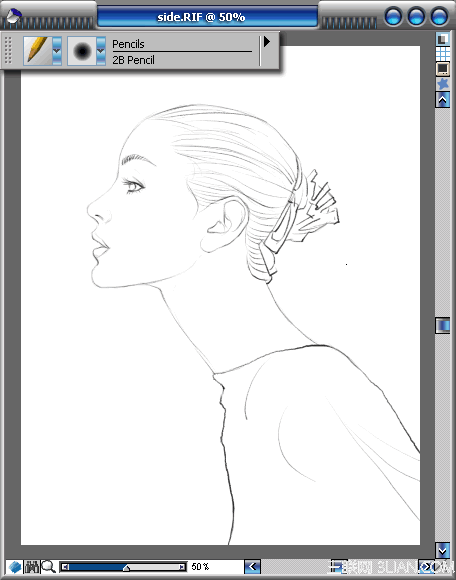Expand the brush category dropdown arrow
456x580 pixels.
57,51
